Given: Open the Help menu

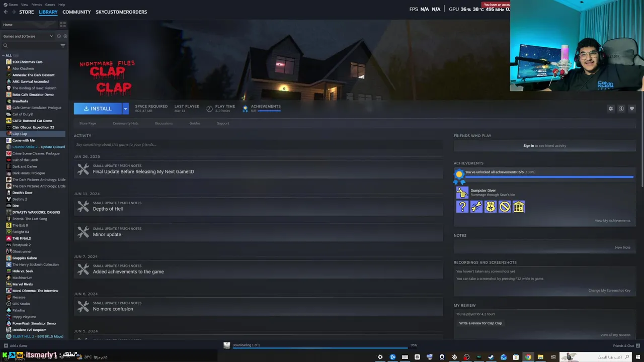Looking at the screenshot, I should click(61, 5).
